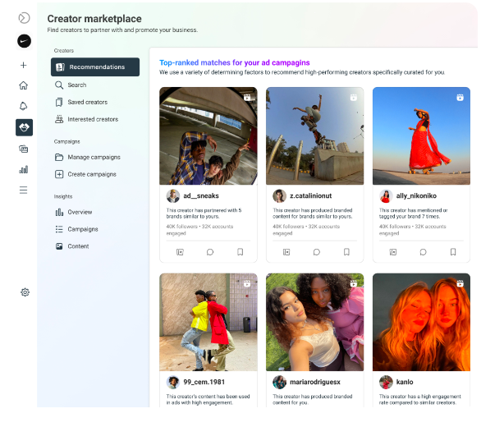Open Manage campaigns
The height and width of the screenshot is (427, 504).
[x=94, y=157]
